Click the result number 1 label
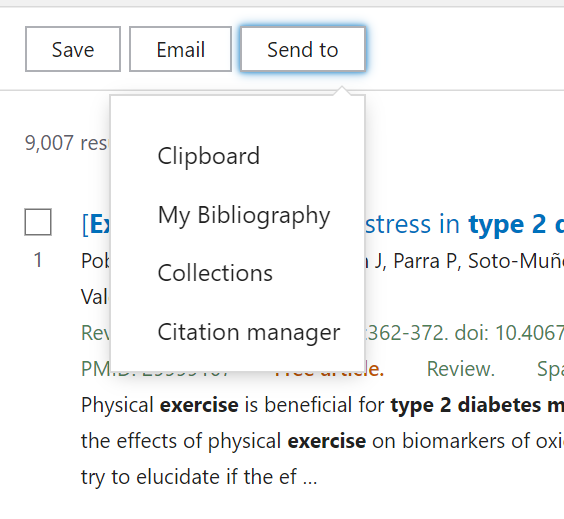Image resolution: width=564 pixels, height=519 pixels. click(38, 260)
